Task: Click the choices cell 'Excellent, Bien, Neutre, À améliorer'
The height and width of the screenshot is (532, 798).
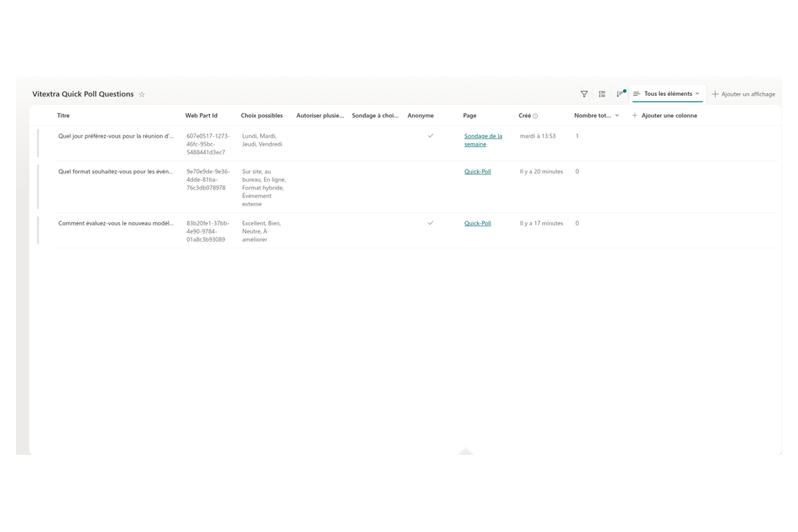Action: pyautogui.click(x=261, y=231)
